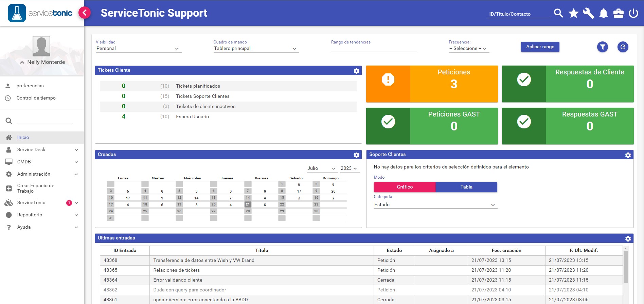Click the Ayuda question mark icon

[x=9, y=227]
